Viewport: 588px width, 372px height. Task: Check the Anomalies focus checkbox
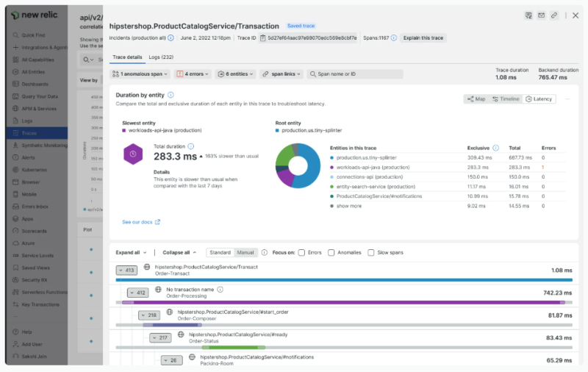coord(331,253)
